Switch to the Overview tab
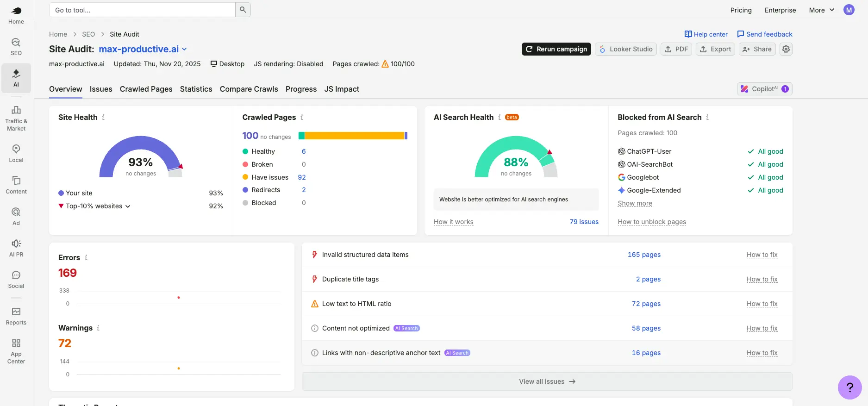This screenshot has height=406, width=868. point(66,89)
